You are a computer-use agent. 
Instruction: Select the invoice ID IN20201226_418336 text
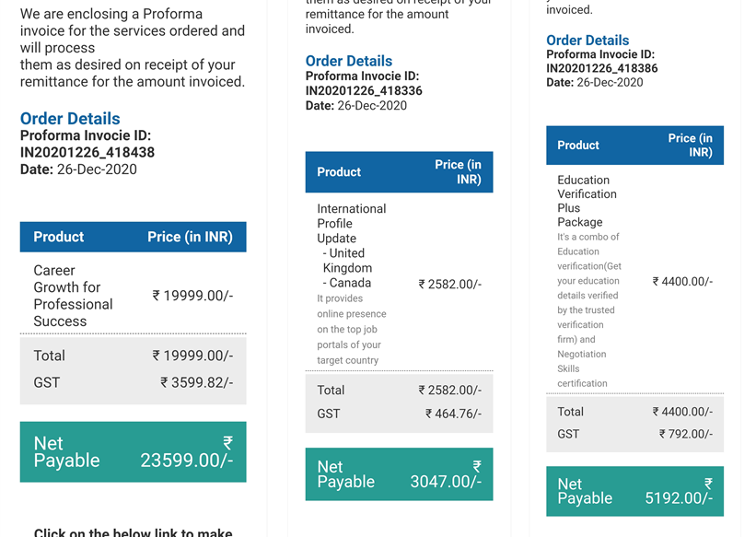click(364, 90)
